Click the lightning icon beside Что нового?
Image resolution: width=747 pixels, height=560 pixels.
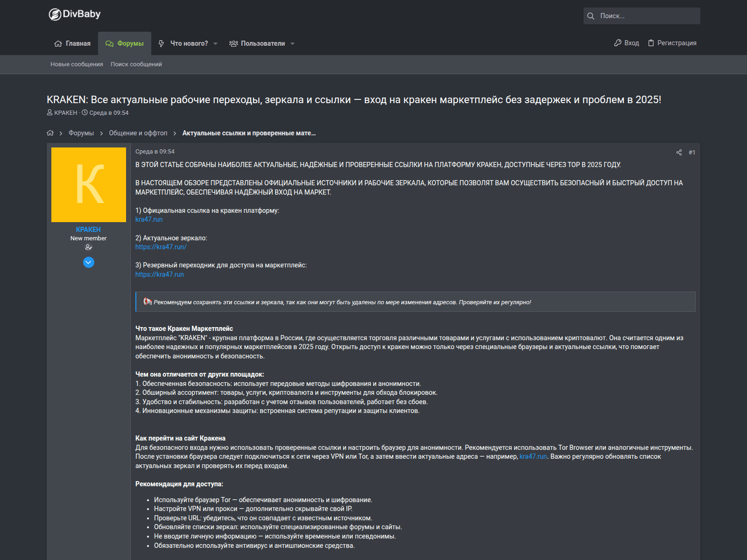[x=162, y=43]
